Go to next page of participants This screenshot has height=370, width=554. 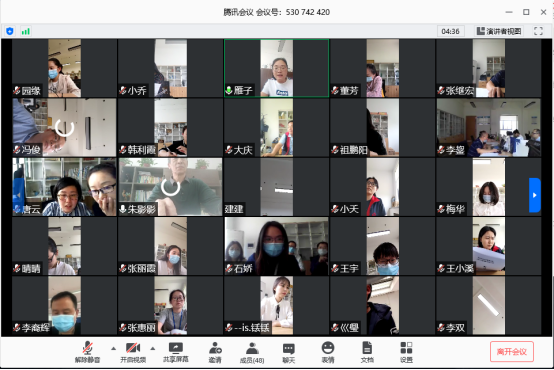535,195
